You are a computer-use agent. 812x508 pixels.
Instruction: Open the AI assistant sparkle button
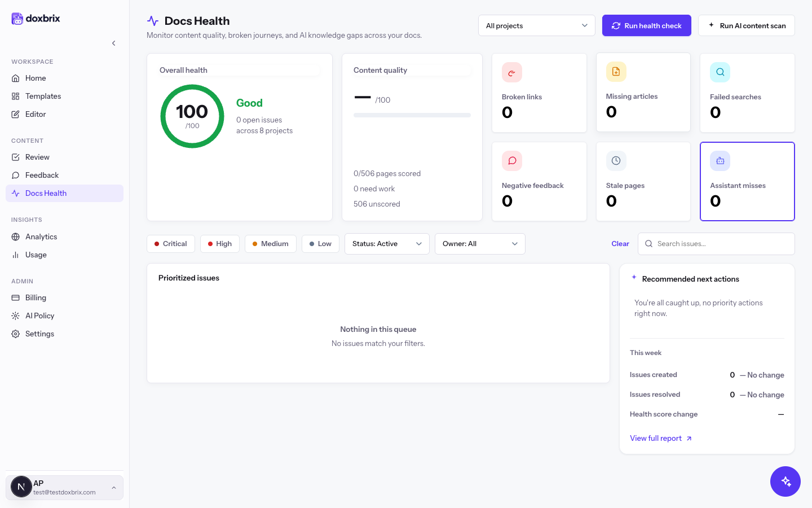point(785,481)
